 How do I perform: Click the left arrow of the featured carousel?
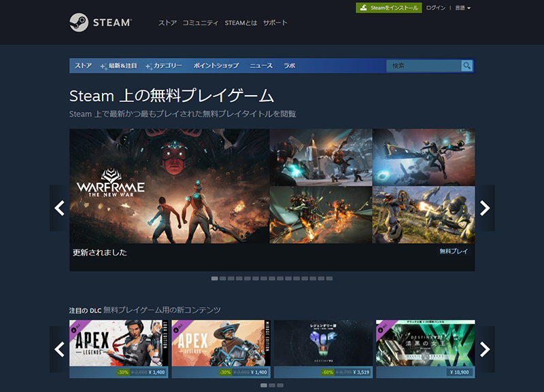coord(58,209)
